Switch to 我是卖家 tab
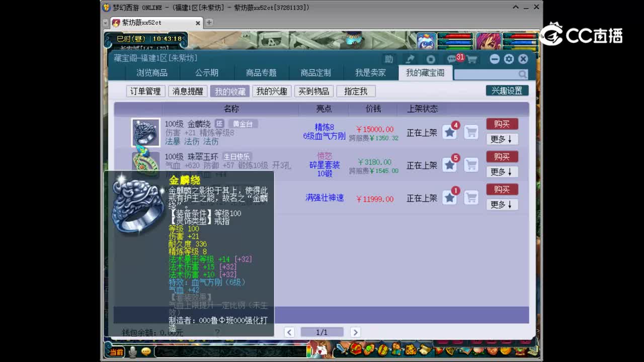644x362 pixels. coord(370,73)
